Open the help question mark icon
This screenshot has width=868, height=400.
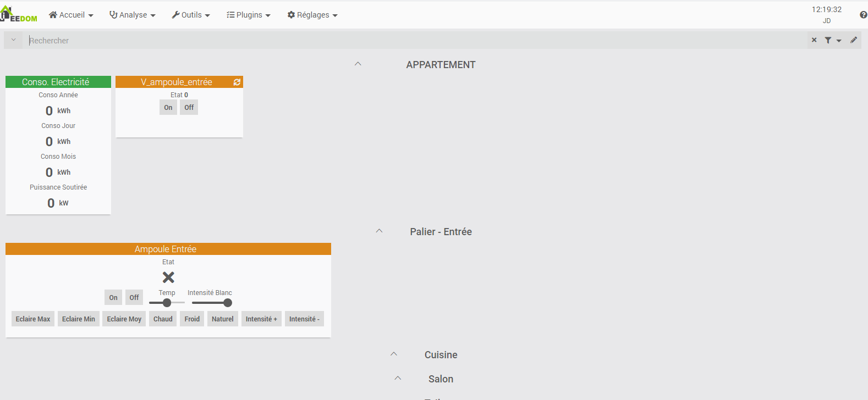click(x=863, y=15)
